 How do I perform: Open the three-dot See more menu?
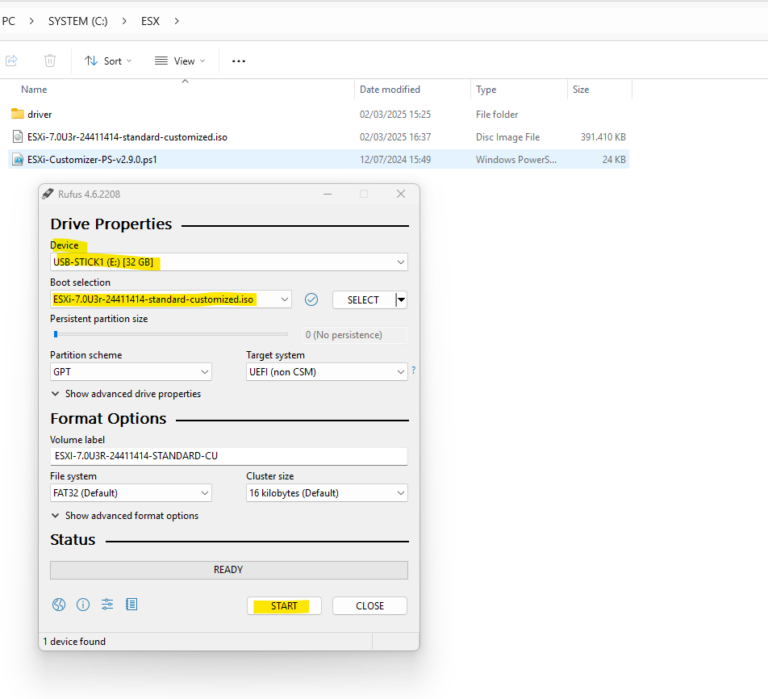238,61
